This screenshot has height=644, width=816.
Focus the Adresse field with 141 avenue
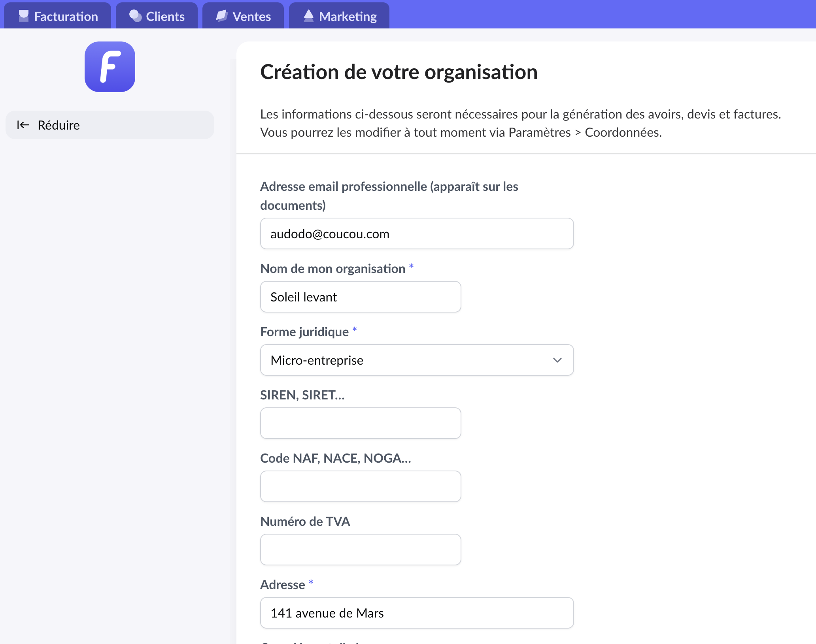(417, 613)
